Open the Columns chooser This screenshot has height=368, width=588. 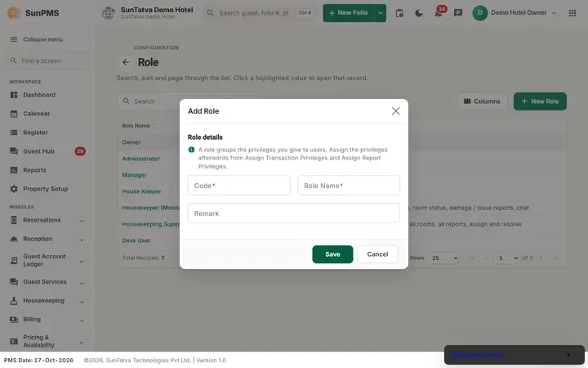point(482,101)
